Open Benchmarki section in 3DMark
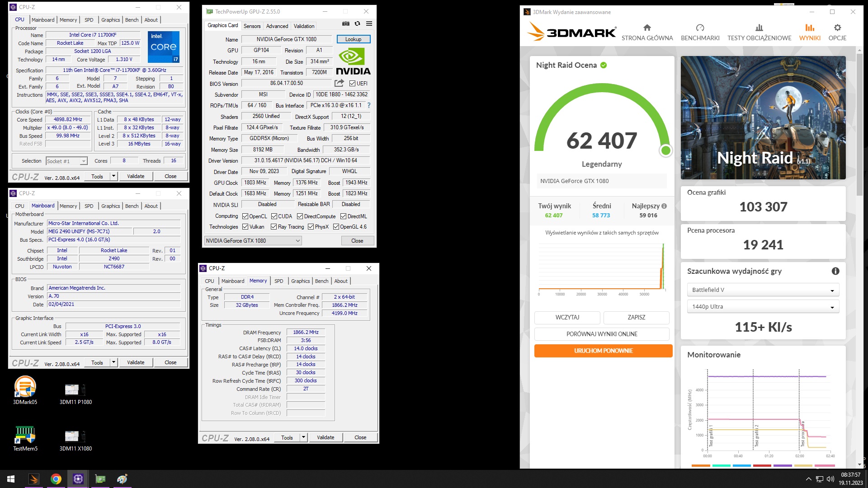Screen dimensions: 868x488 click(x=700, y=33)
